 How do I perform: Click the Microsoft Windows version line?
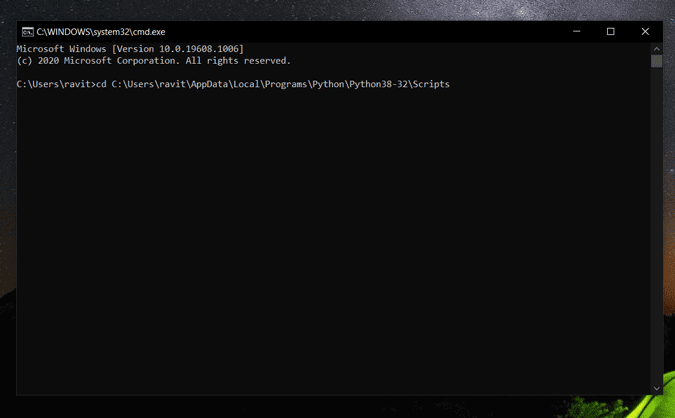point(130,49)
